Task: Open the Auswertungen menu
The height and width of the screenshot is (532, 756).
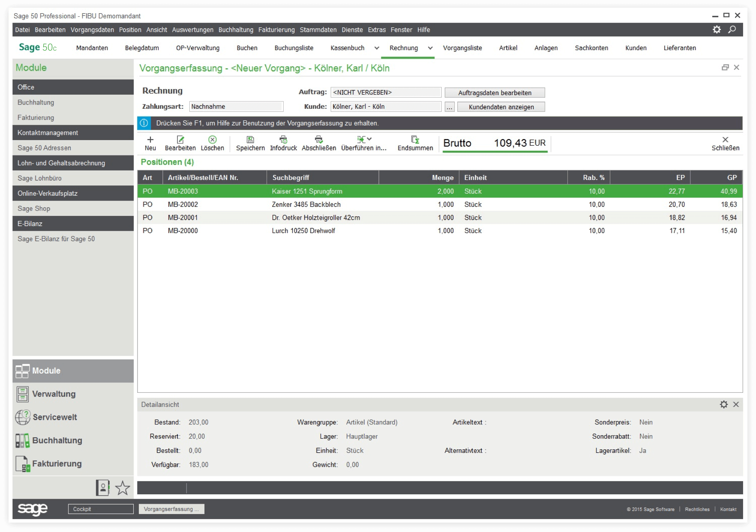Action: pos(192,30)
